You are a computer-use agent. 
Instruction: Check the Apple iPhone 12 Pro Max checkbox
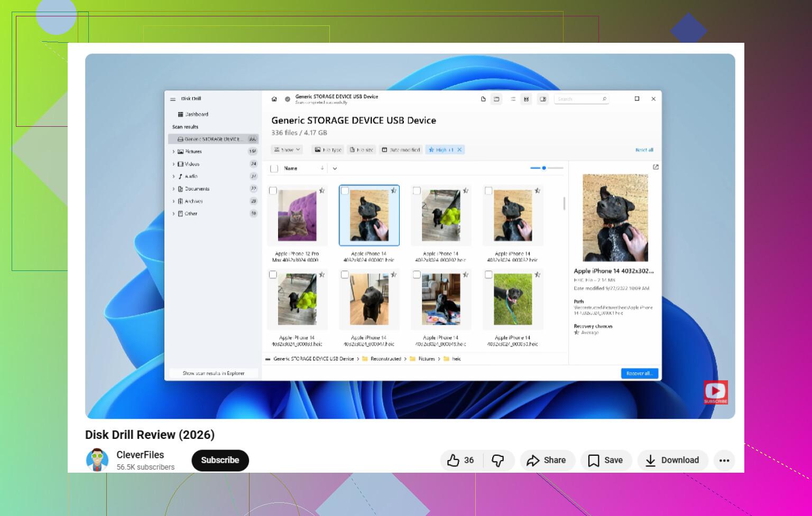coord(273,191)
